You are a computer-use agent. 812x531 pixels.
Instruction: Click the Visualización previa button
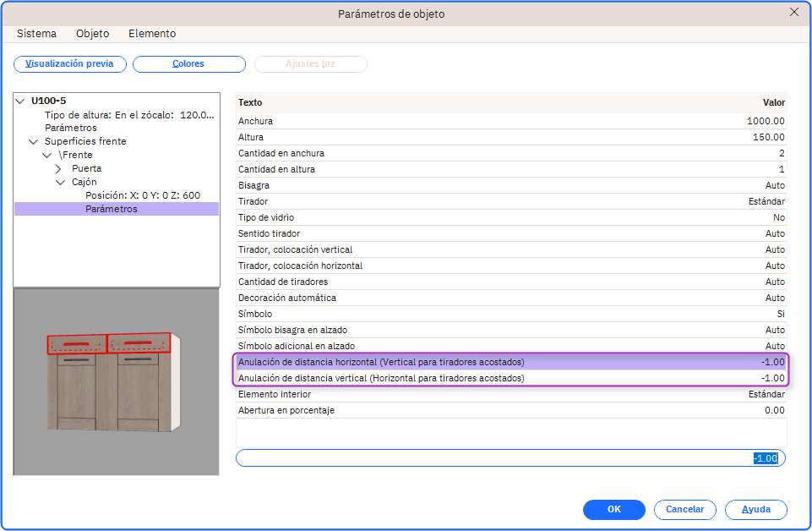[x=70, y=64]
